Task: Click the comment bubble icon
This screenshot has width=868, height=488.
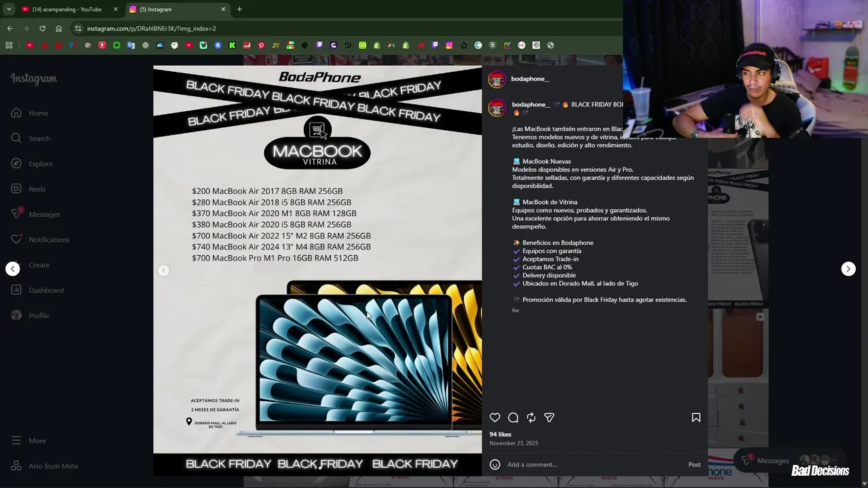Action: pyautogui.click(x=513, y=418)
